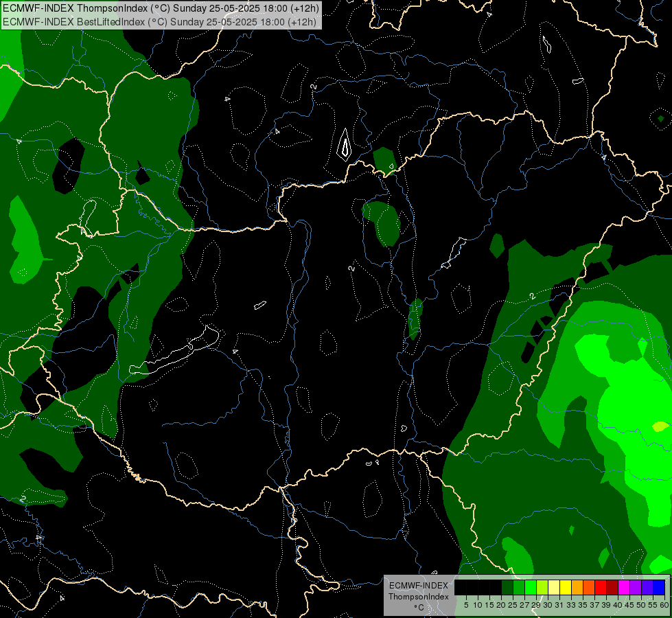Click the purple 45–50 legend swatch
The width and height of the screenshot is (672, 618).
pos(636,587)
